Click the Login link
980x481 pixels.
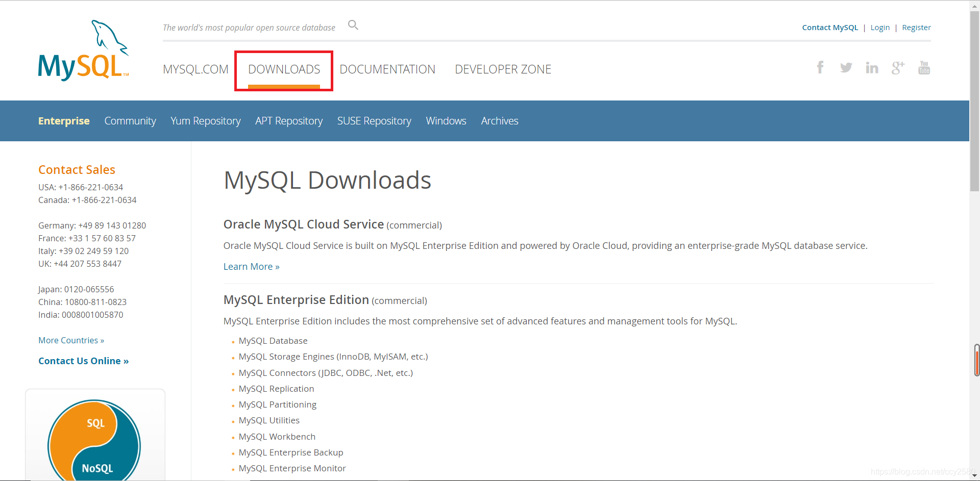(880, 28)
